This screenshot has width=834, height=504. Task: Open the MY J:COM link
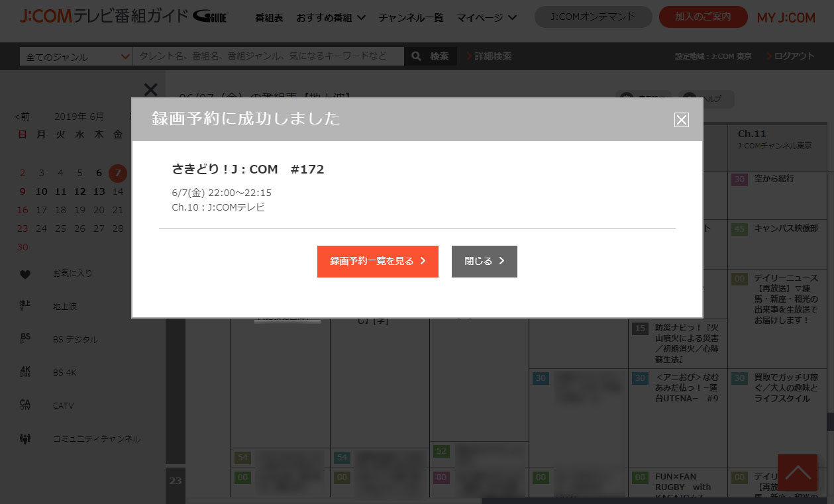coord(786,18)
